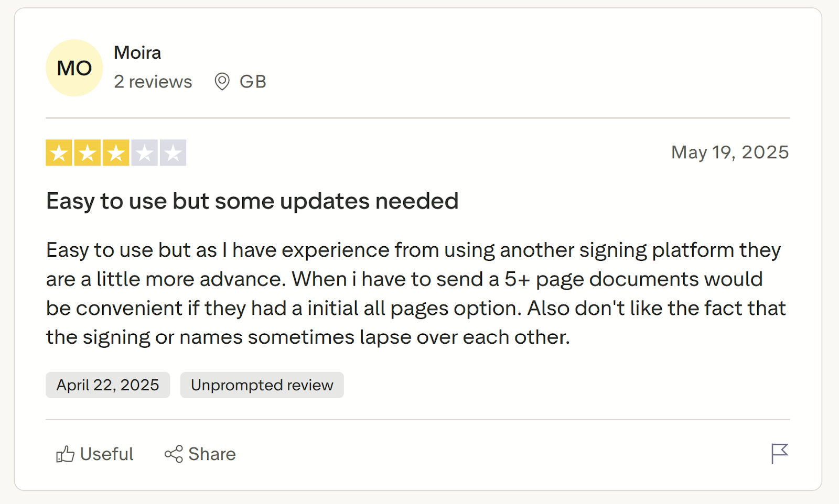Image resolution: width=839 pixels, height=504 pixels.
Task: Click the fifth grey rating star
Action: coord(173,153)
